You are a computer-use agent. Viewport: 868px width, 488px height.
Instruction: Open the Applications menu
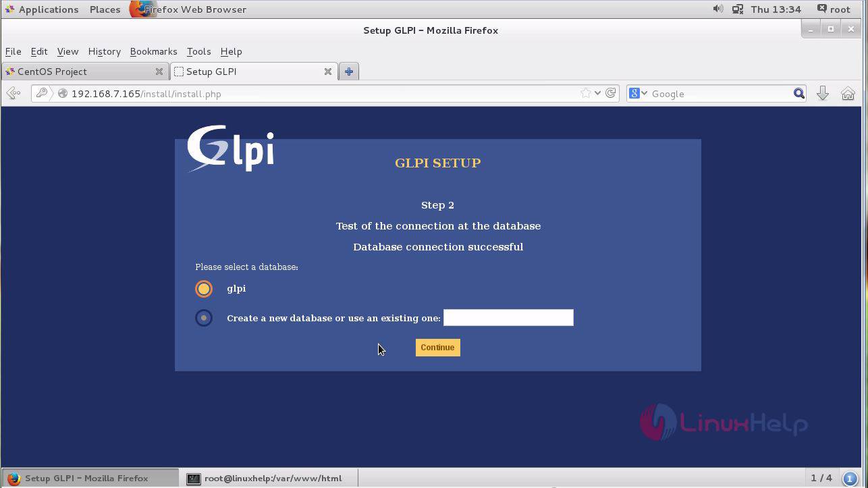tap(41, 9)
